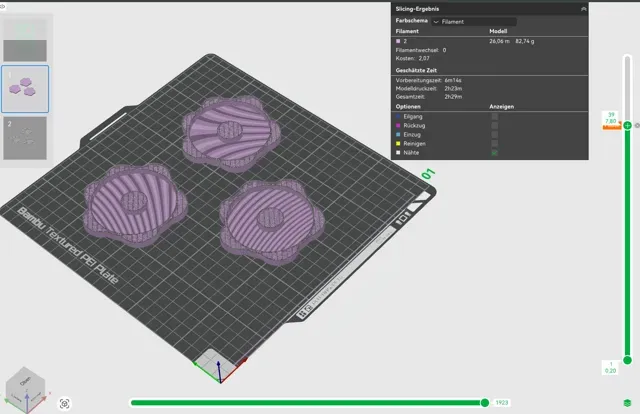Click the horizontal move slider handle at 1923
The height and width of the screenshot is (414, 640).
(x=484, y=403)
